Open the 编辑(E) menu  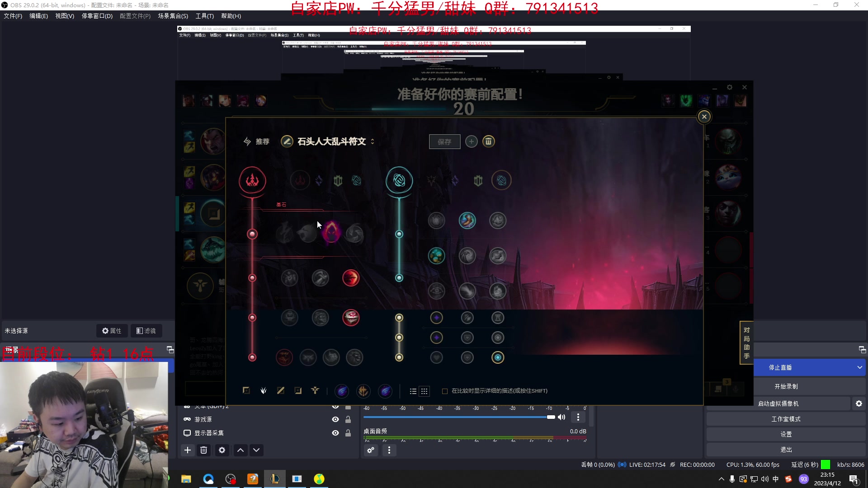coord(39,16)
